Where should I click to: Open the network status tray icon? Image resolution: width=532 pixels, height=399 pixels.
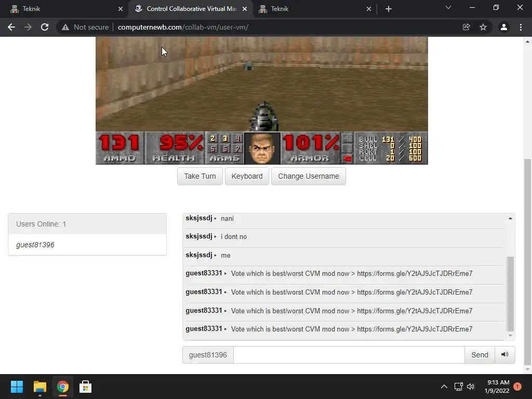[458, 387]
